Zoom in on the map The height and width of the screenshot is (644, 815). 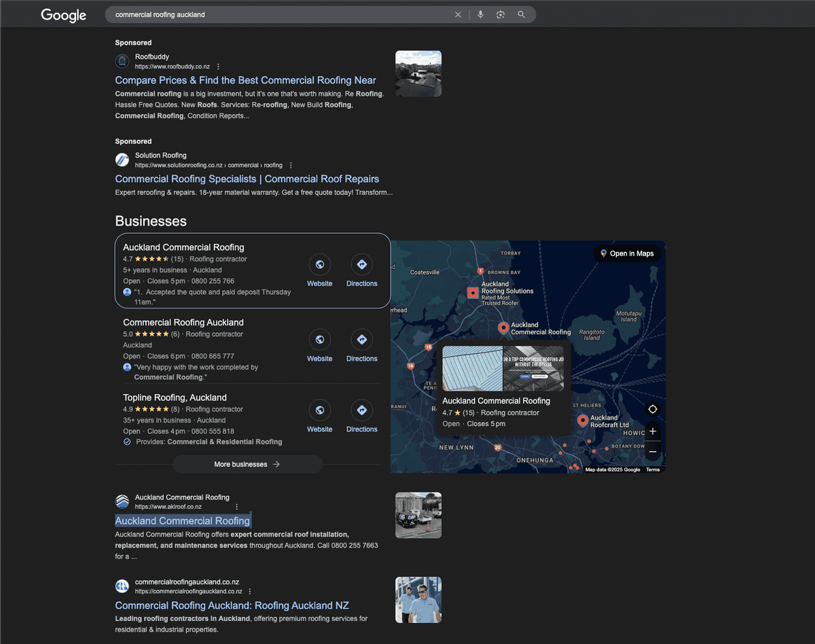click(x=652, y=431)
